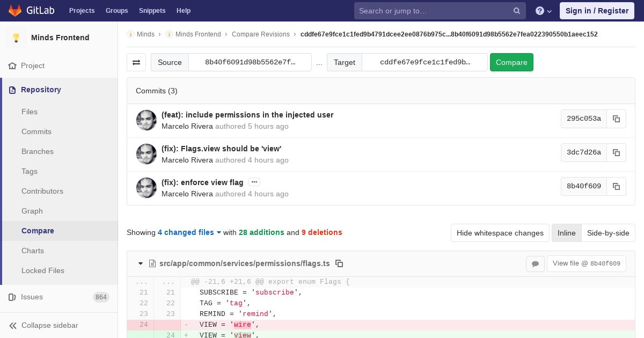644x338 pixels.
Task: Toggle comments for flags.ts file
Action: 535,263
